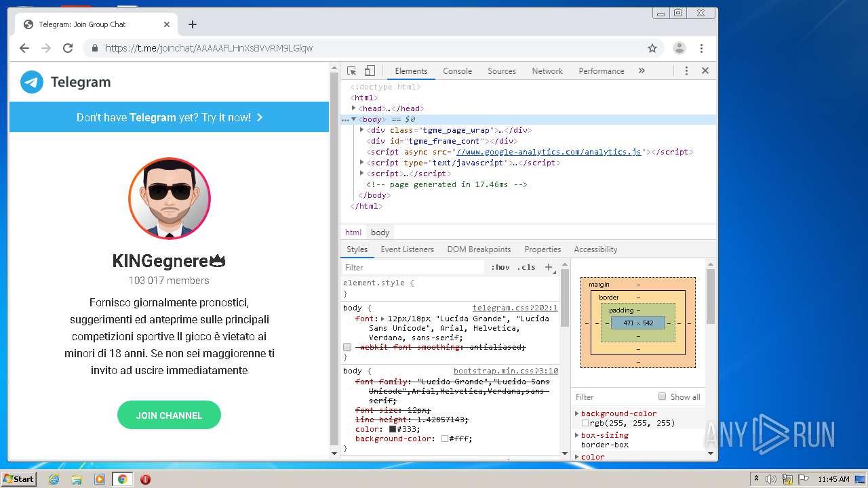Click the rgb(255, 255, 255) computed swatch

point(585,423)
